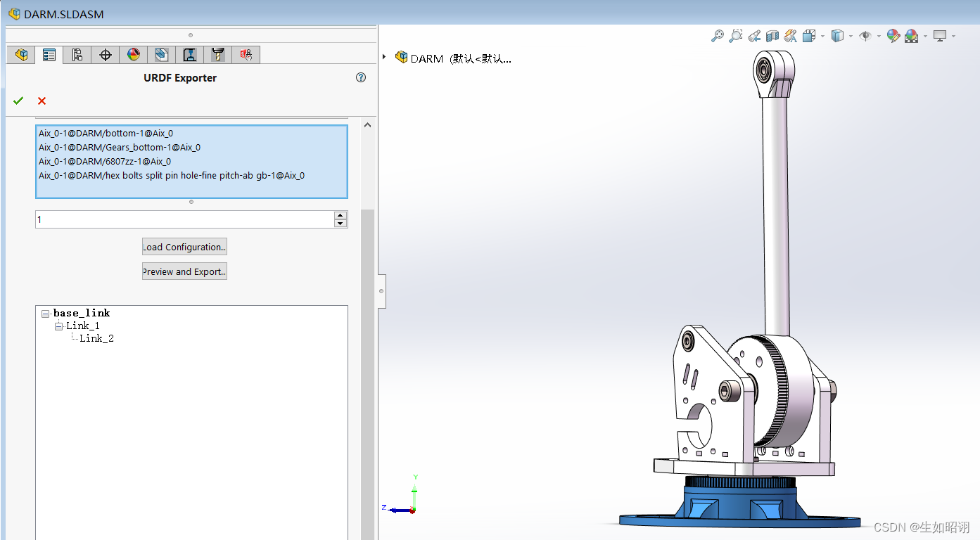Open the CAM machine tab

click(190, 55)
